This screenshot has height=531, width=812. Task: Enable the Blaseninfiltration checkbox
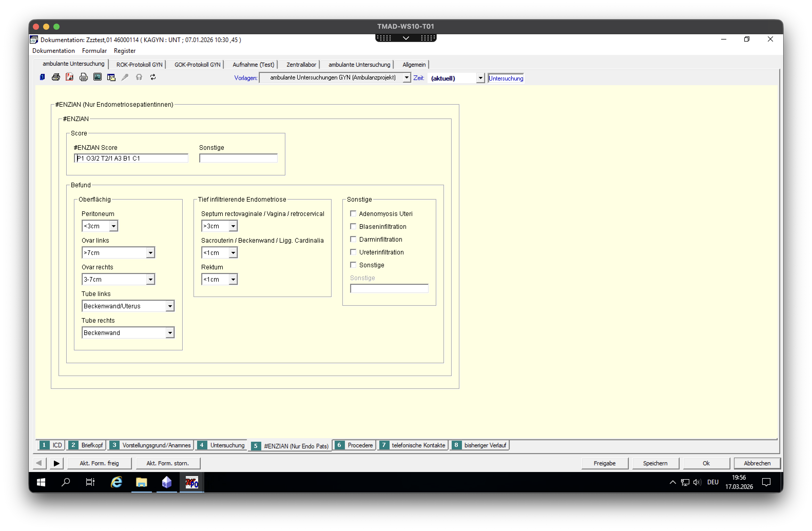pyautogui.click(x=353, y=227)
